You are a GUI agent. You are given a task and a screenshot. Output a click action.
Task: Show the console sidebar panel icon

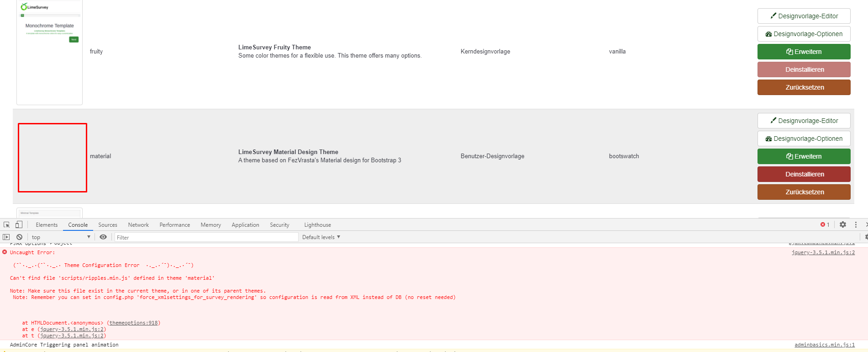[6, 237]
